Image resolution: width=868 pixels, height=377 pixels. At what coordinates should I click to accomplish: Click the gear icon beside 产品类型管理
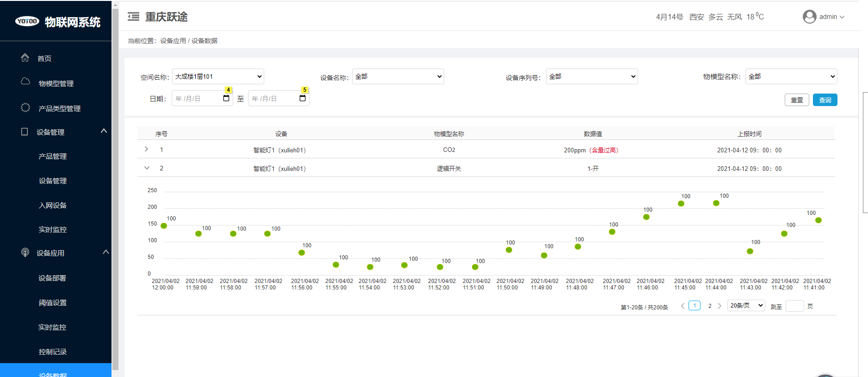click(25, 107)
